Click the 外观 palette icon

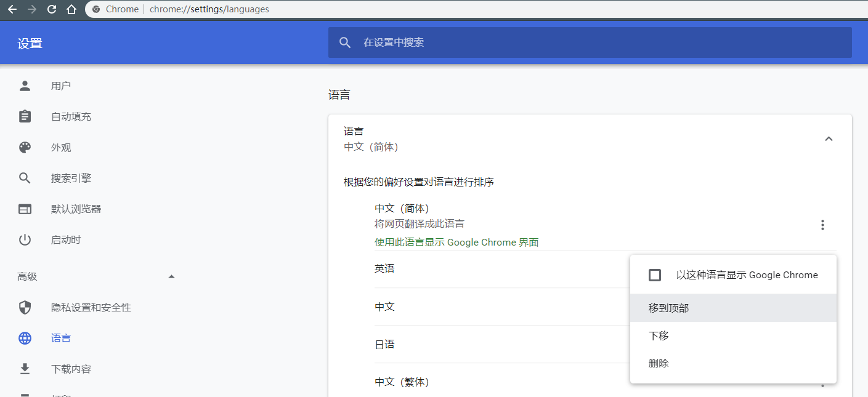point(25,147)
